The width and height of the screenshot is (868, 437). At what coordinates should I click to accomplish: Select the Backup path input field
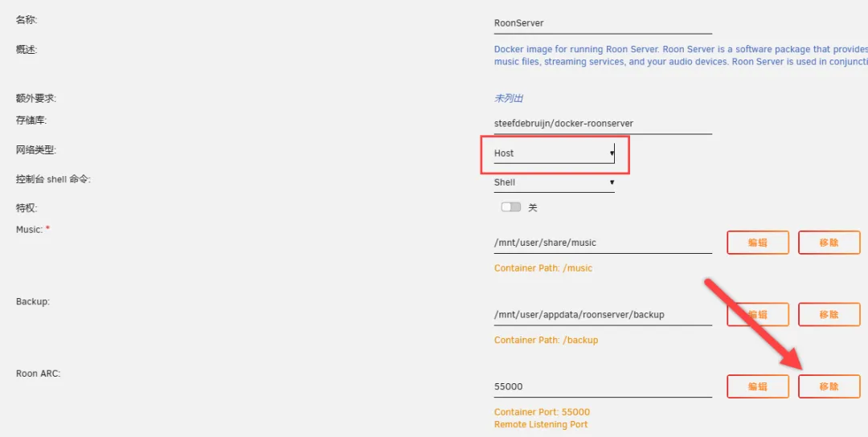pyautogui.click(x=602, y=315)
